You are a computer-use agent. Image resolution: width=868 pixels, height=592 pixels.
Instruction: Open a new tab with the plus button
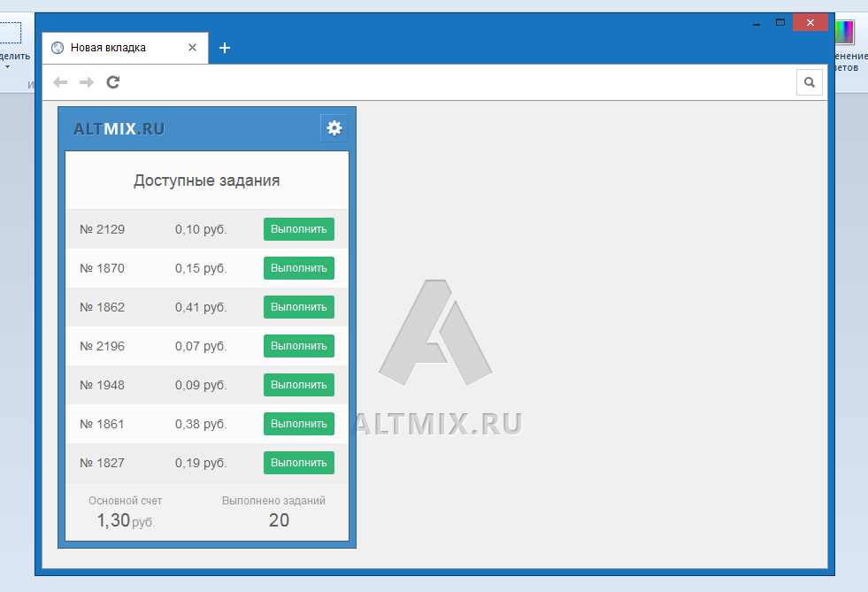pyautogui.click(x=225, y=48)
